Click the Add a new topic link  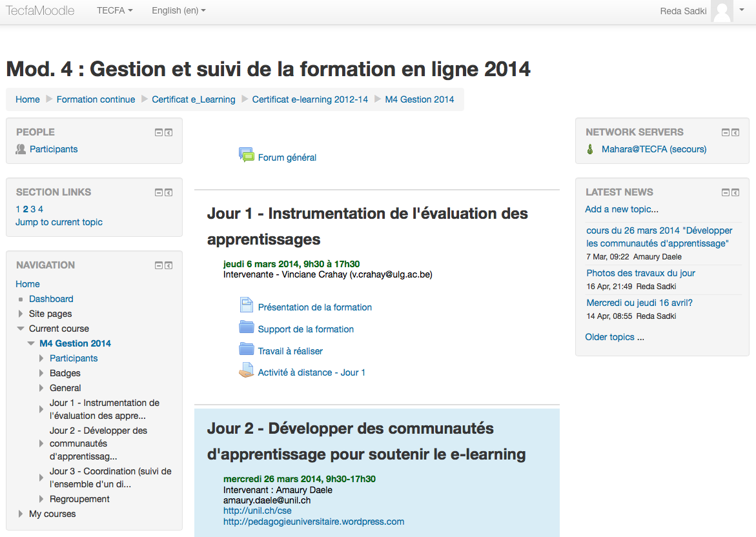click(622, 209)
